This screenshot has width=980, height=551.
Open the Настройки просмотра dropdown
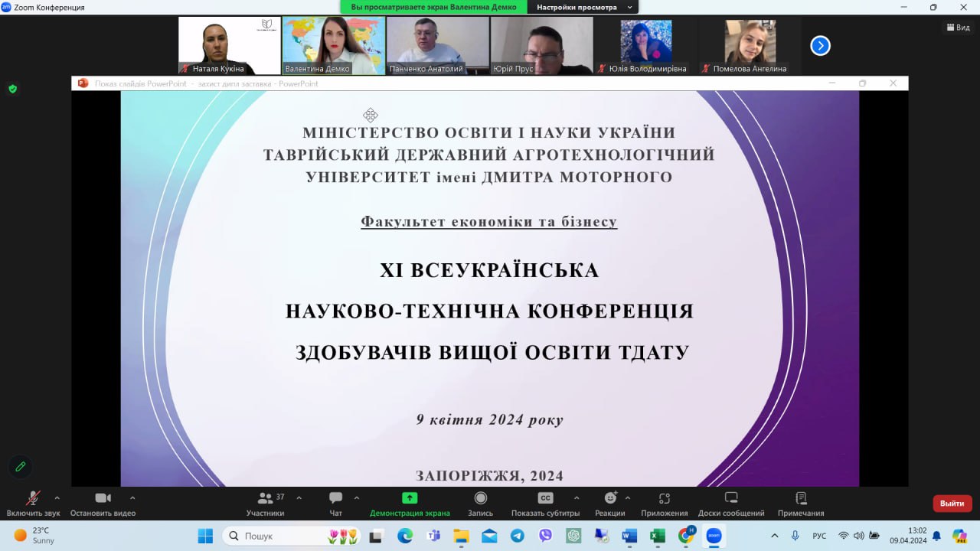(x=584, y=7)
